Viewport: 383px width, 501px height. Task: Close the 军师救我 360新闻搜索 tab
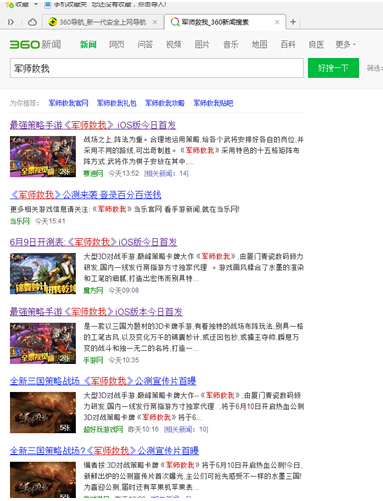pos(277,22)
